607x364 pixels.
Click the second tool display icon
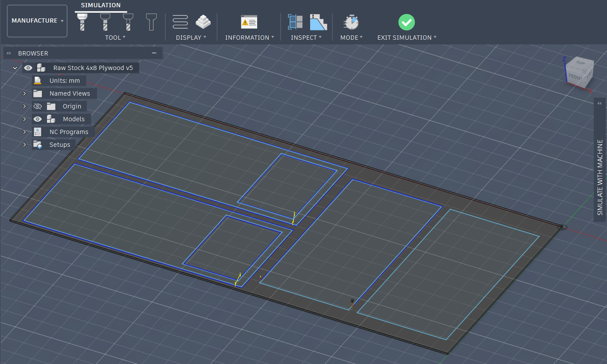[105, 22]
